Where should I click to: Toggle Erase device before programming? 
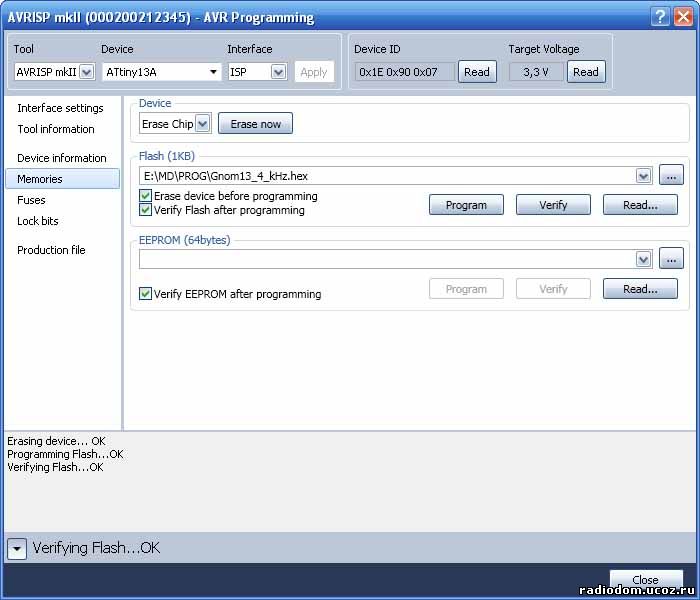(x=145, y=196)
